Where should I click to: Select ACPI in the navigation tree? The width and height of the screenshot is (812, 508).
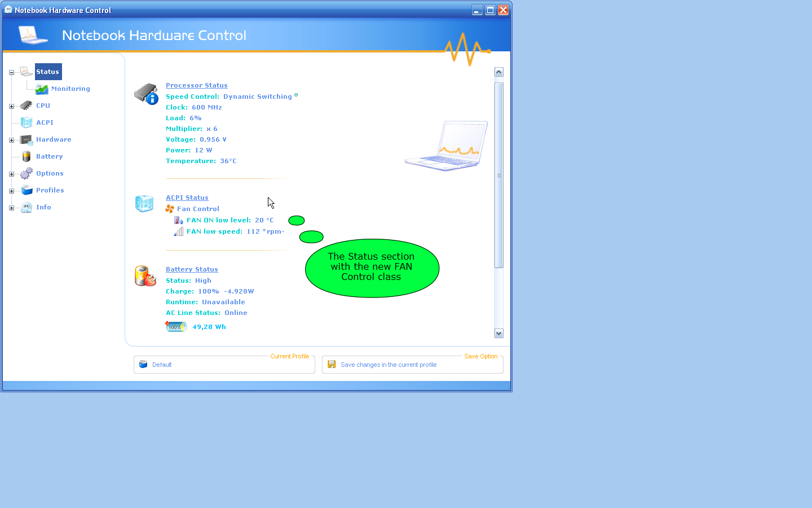pos(45,122)
